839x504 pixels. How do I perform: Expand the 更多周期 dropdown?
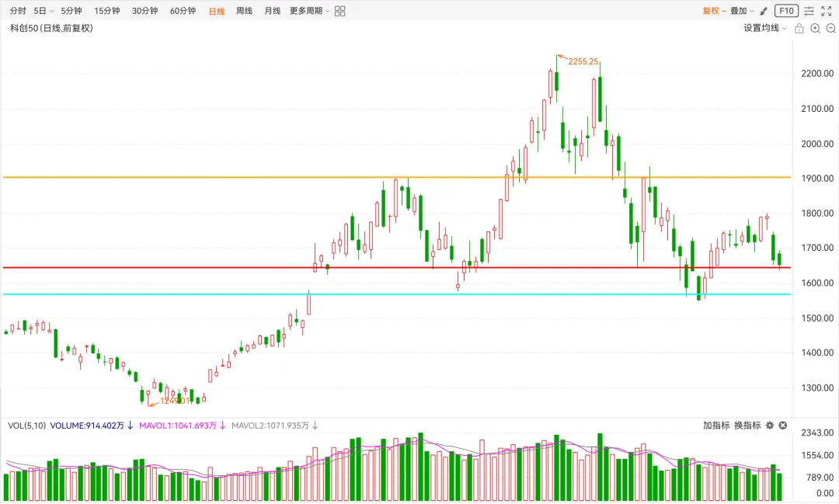pyautogui.click(x=309, y=11)
